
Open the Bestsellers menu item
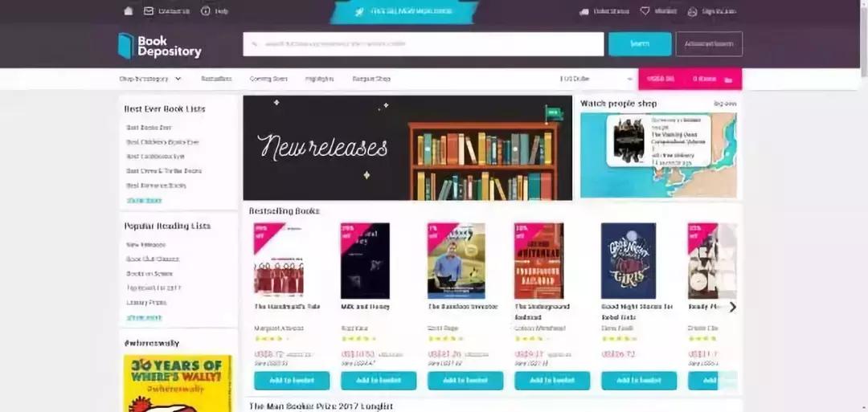(x=216, y=79)
